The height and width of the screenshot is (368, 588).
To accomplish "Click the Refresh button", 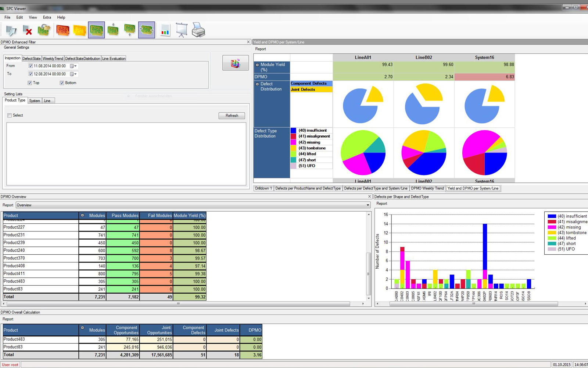I will (x=232, y=116).
